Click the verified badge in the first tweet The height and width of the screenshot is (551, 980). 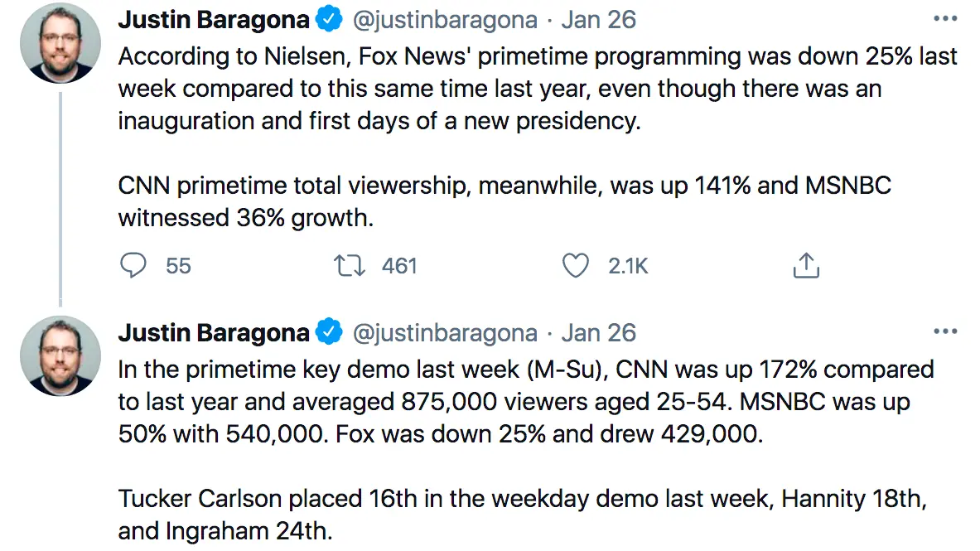point(331,20)
